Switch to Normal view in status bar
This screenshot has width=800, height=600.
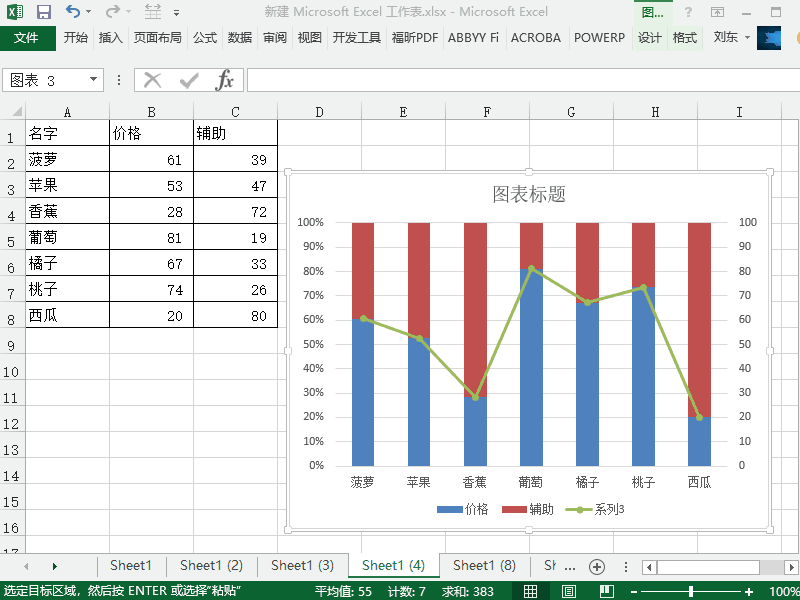coord(531,591)
